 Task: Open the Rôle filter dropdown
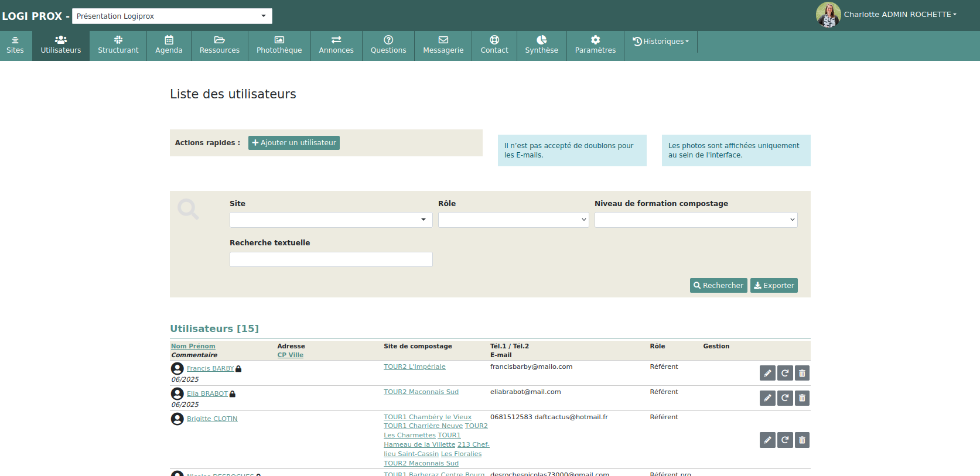[x=514, y=220]
